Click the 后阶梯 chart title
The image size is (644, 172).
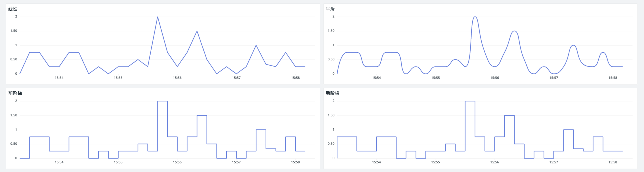point(332,93)
